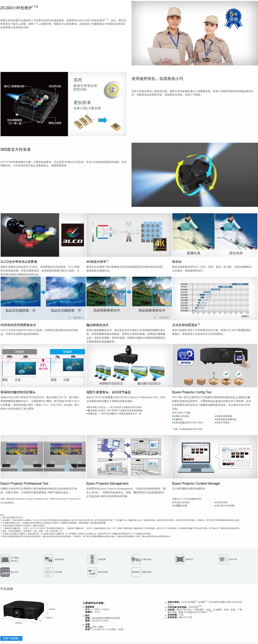Click the 精准白 heading
This screenshot has height=644, width=258.
[177, 262]
